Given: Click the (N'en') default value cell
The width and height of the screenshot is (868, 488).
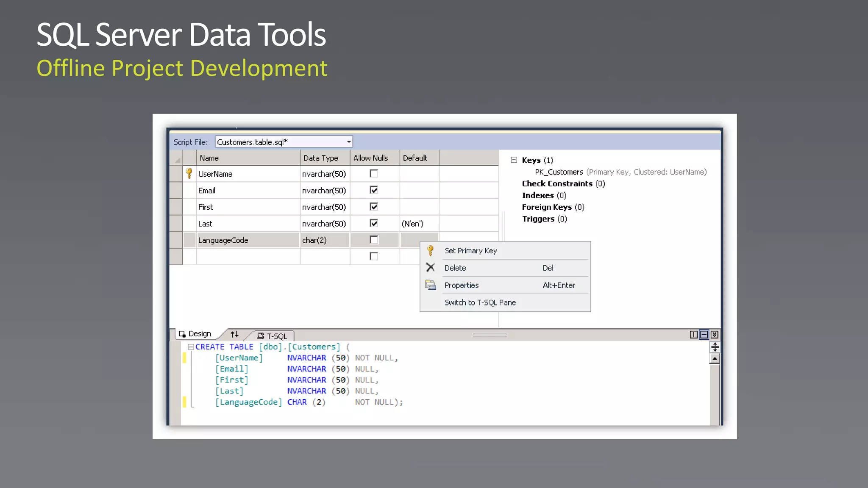Looking at the screenshot, I should (x=419, y=223).
